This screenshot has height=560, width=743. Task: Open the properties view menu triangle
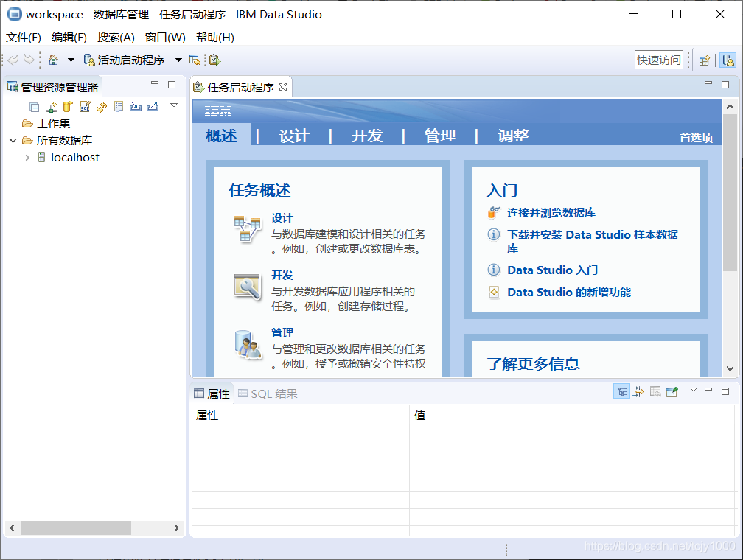pos(694,390)
